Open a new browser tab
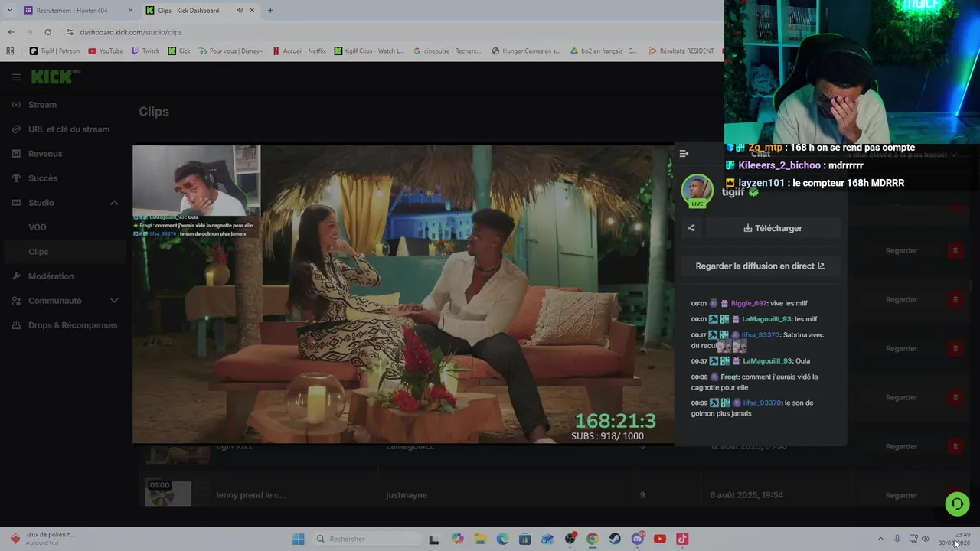Screen dimensions: 980x551 269,11
